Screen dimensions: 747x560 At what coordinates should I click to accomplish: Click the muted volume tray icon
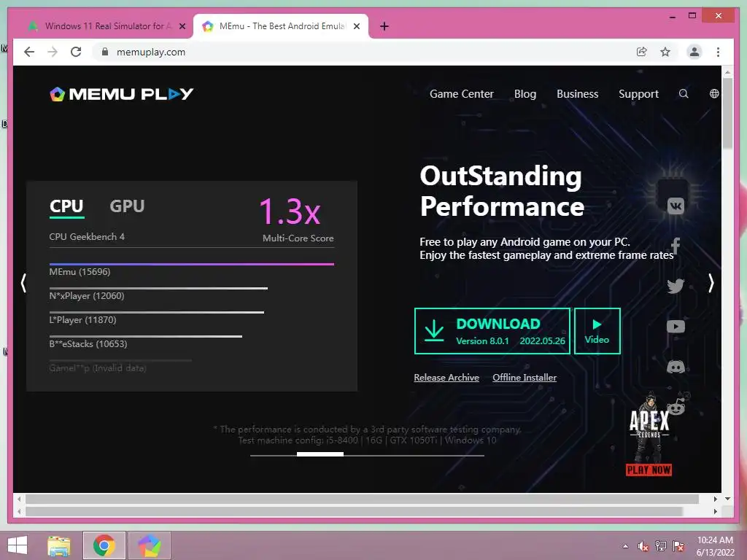click(643, 546)
